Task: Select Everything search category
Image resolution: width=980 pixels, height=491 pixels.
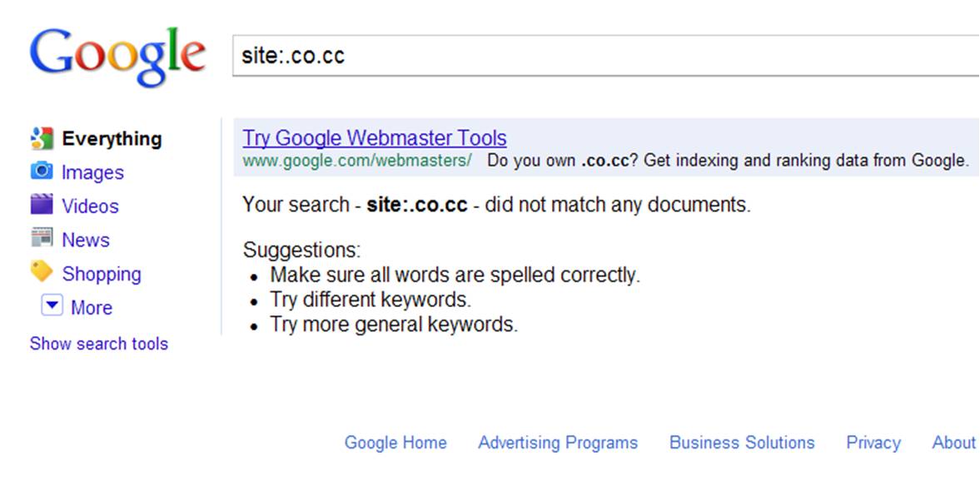Action: coord(112,139)
